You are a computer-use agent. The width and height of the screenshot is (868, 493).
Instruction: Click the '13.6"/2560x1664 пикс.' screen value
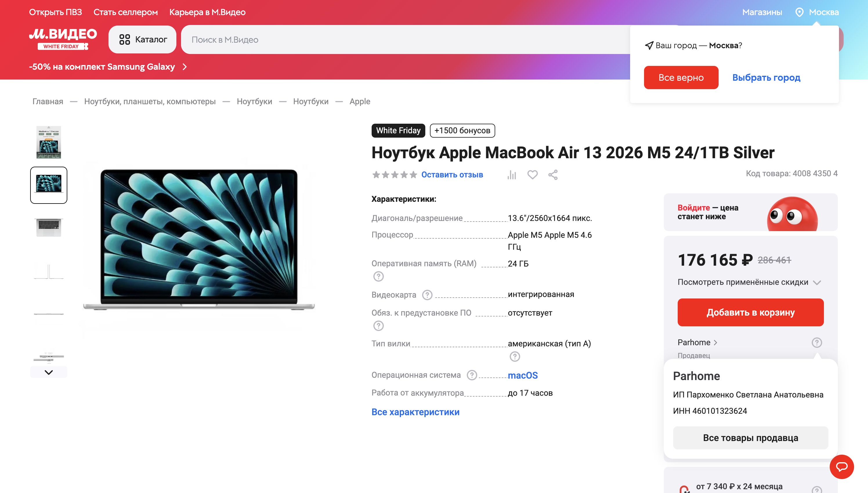click(550, 218)
